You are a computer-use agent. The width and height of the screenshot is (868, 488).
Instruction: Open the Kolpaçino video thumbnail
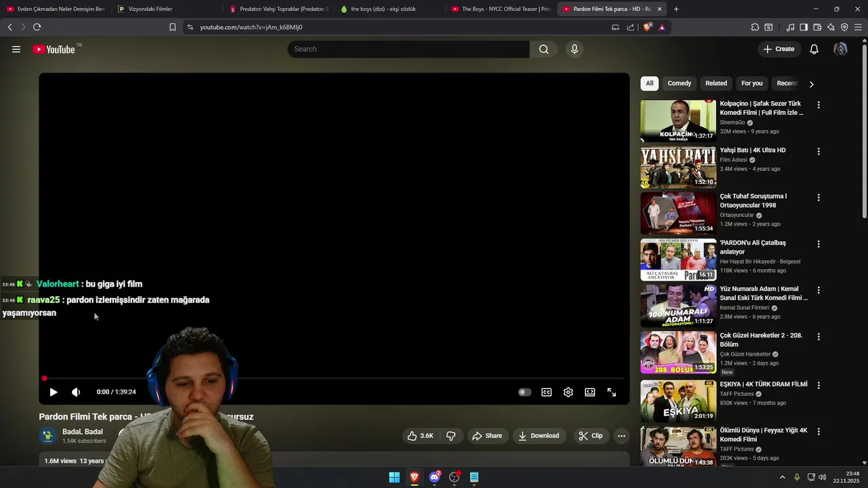coord(678,121)
